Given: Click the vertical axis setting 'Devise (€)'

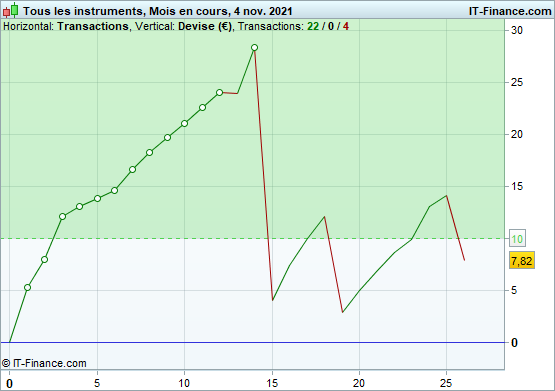Looking at the screenshot, I should (x=205, y=27).
